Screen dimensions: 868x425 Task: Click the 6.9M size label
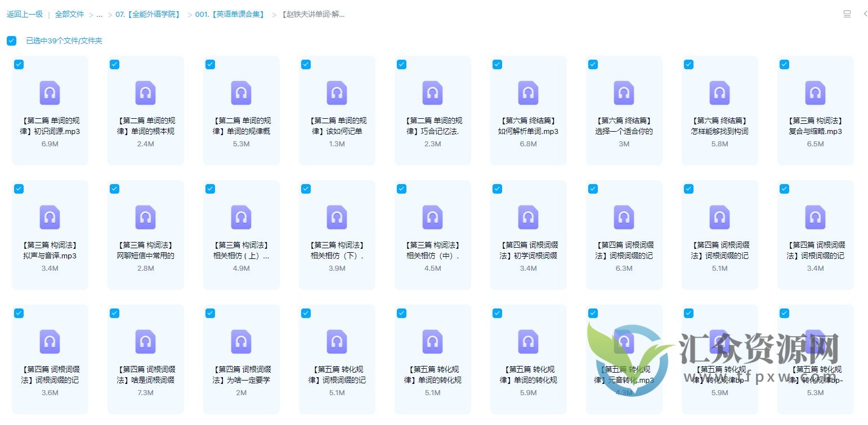50,144
